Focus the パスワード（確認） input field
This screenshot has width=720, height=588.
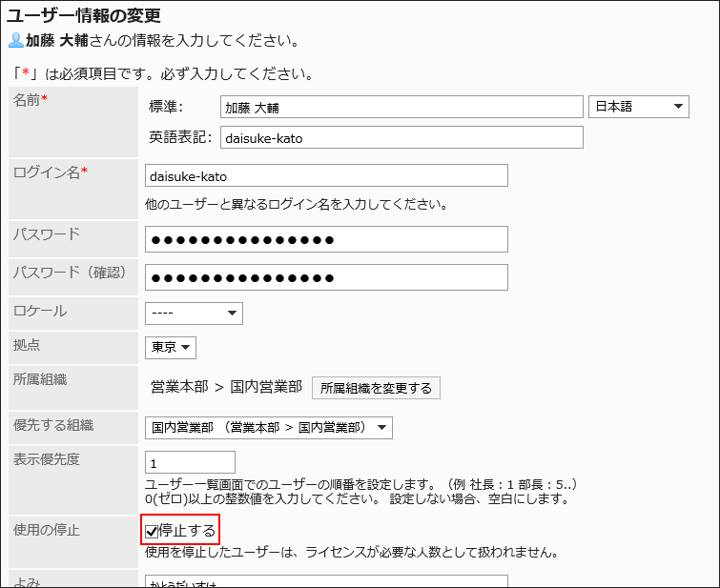pos(326,277)
